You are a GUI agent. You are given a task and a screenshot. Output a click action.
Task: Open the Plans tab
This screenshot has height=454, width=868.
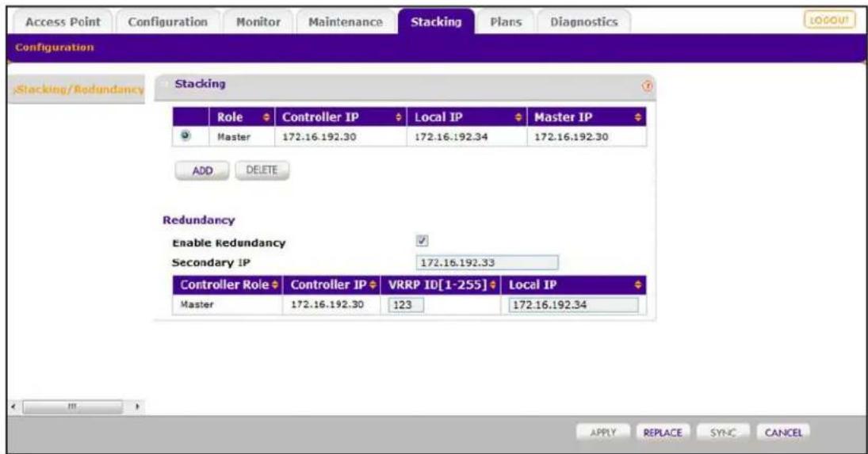[506, 22]
